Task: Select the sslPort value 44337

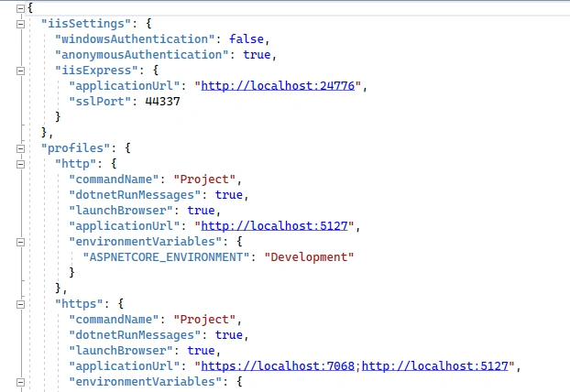Action: pyautogui.click(x=162, y=102)
